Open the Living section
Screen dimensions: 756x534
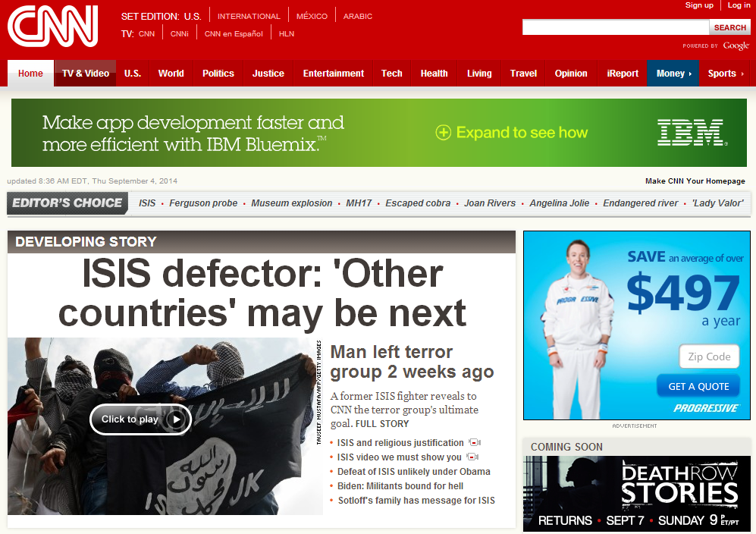click(x=479, y=74)
